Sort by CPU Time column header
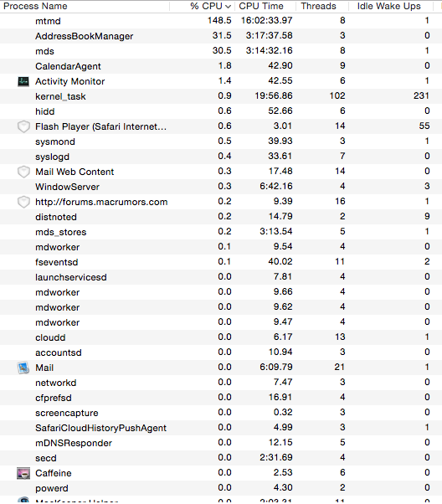This screenshot has width=442, height=504. click(x=261, y=6)
